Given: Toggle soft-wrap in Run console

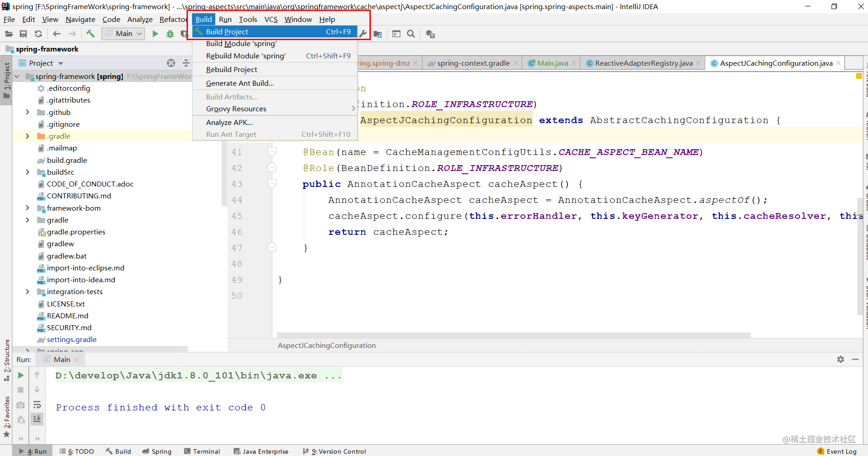Looking at the screenshot, I should [37, 405].
